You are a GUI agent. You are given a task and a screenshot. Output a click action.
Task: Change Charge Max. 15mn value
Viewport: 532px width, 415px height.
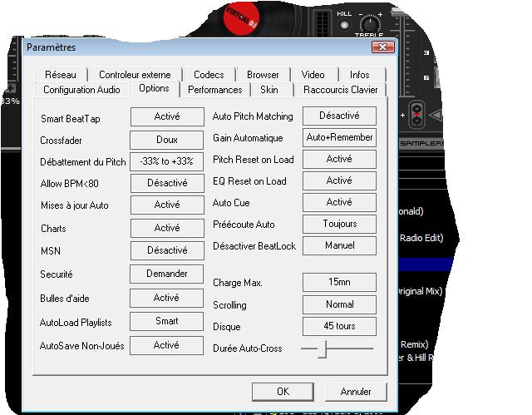point(339,282)
